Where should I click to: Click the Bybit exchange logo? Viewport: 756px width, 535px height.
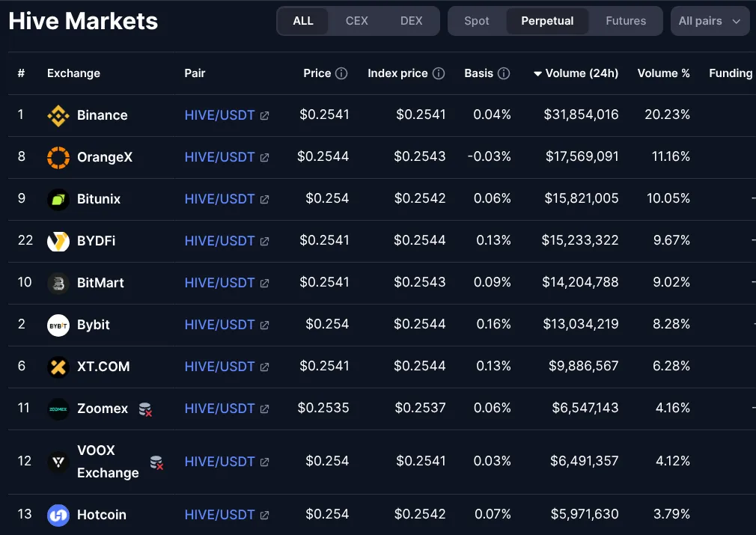pos(58,325)
